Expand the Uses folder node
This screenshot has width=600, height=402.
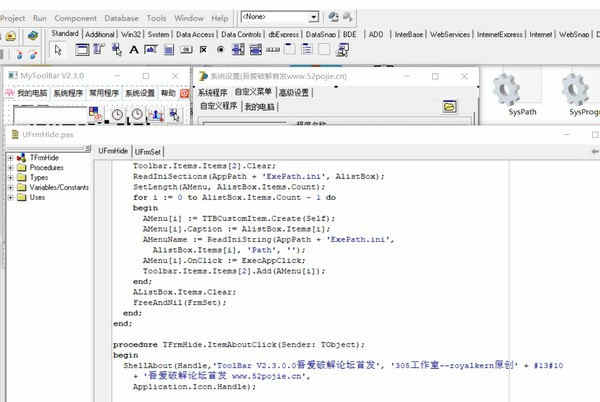click(x=11, y=197)
